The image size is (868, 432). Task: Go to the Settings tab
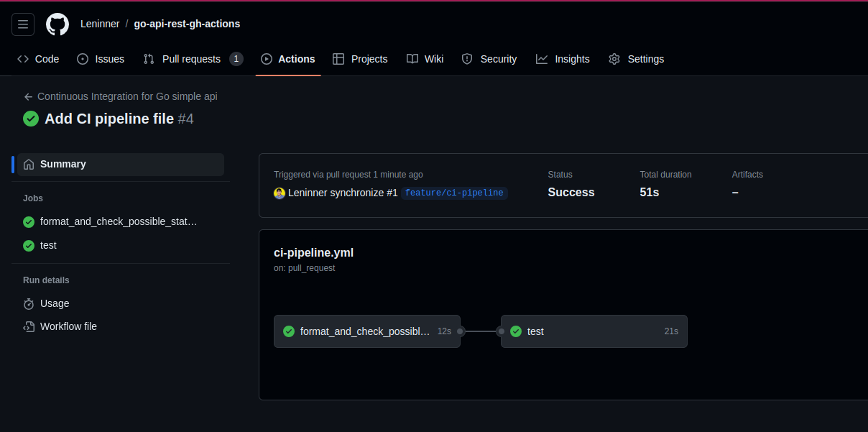click(636, 59)
